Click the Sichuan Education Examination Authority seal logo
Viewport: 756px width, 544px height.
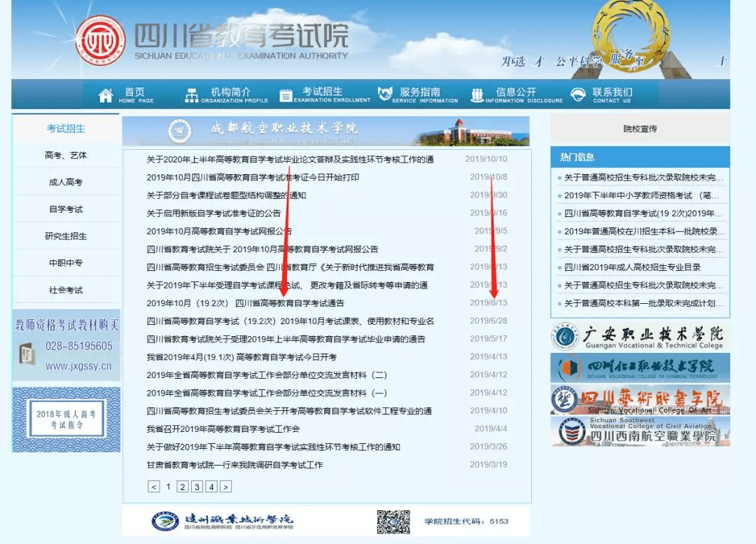click(x=100, y=39)
